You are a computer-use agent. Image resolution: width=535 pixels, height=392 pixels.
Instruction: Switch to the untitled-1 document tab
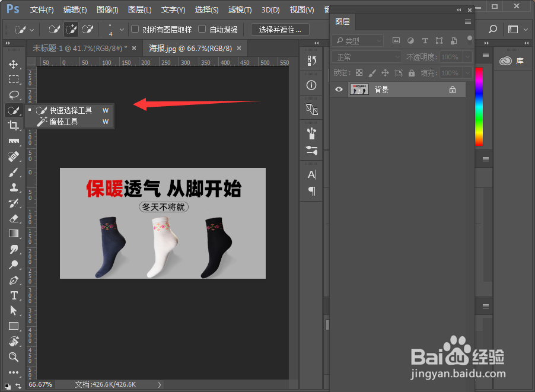pos(80,49)
